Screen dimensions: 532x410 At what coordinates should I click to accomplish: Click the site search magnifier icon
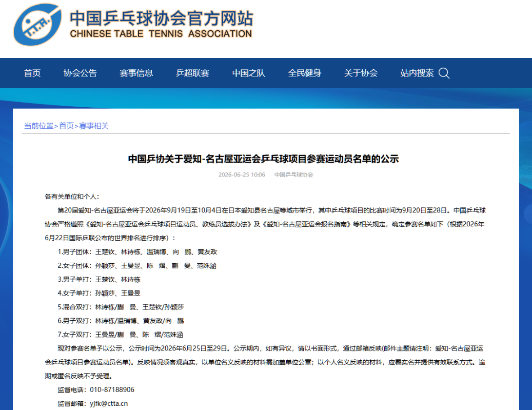444,73
